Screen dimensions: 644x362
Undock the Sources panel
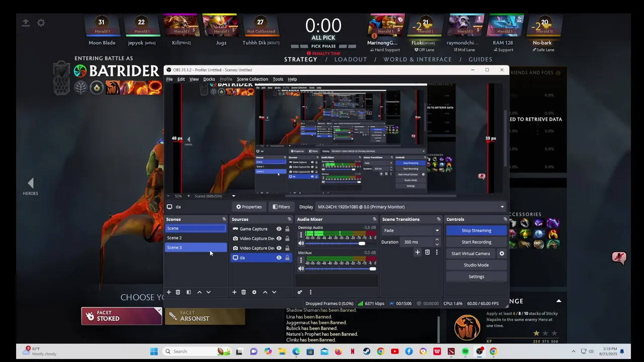pyautogui.click(x=289, y=219)
